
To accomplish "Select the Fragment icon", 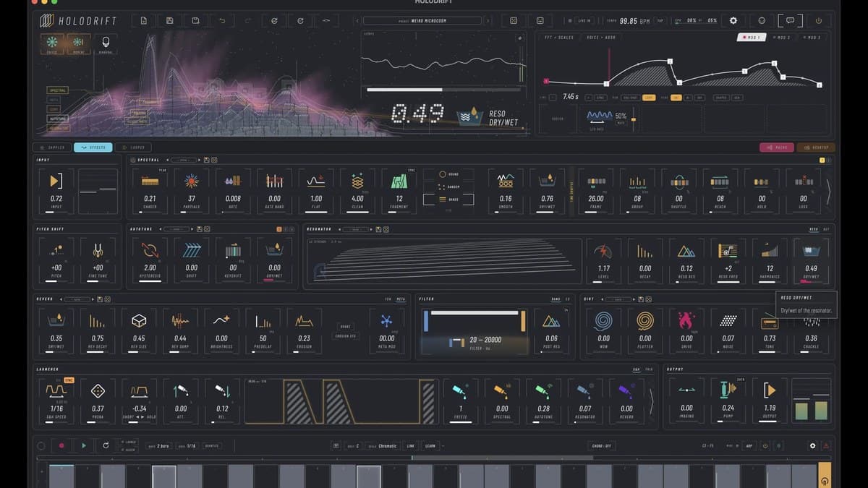I will point(399,181).
